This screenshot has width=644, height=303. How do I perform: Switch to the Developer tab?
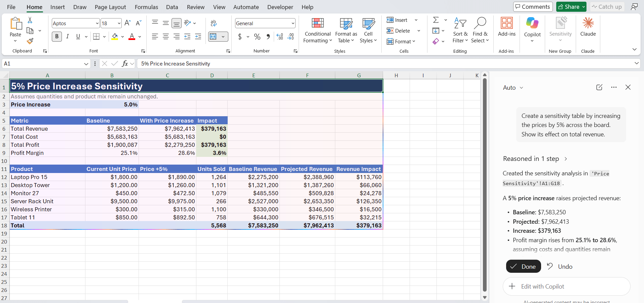click(x=280, y=7)
